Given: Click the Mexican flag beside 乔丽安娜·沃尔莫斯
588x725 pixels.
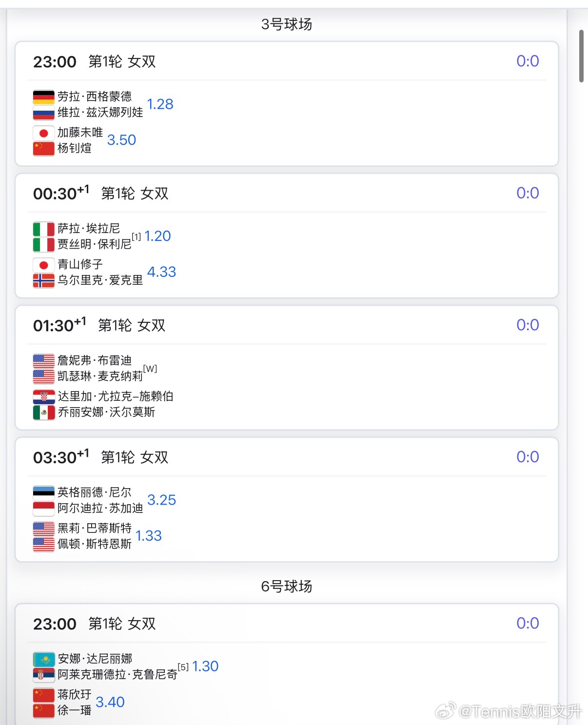Looking at the screenshot, I should (43, 412).
